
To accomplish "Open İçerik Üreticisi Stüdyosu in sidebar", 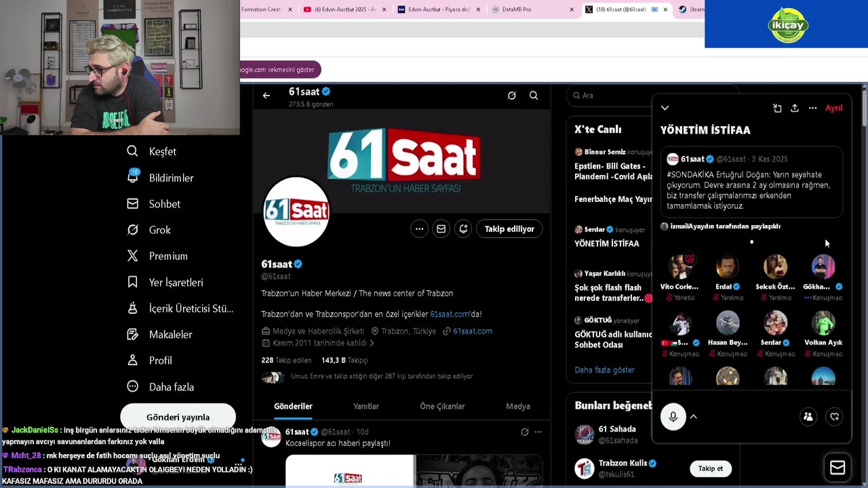I will [180, 308].
